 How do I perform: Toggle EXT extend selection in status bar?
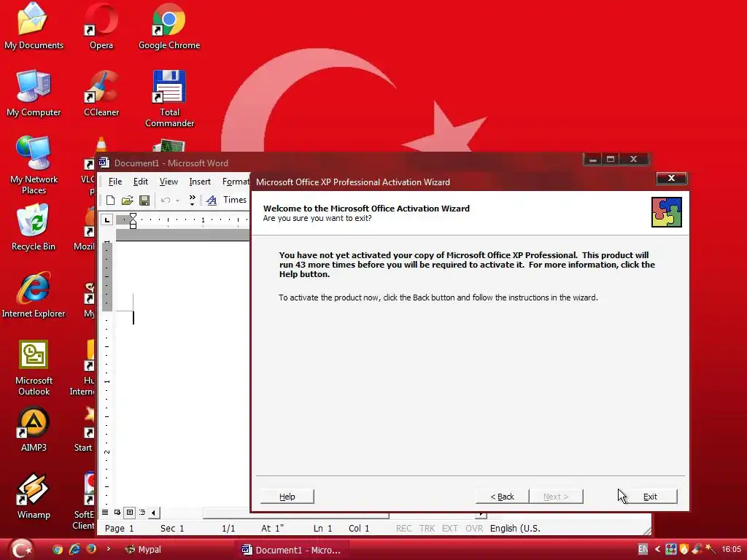(x=449, y=529)
